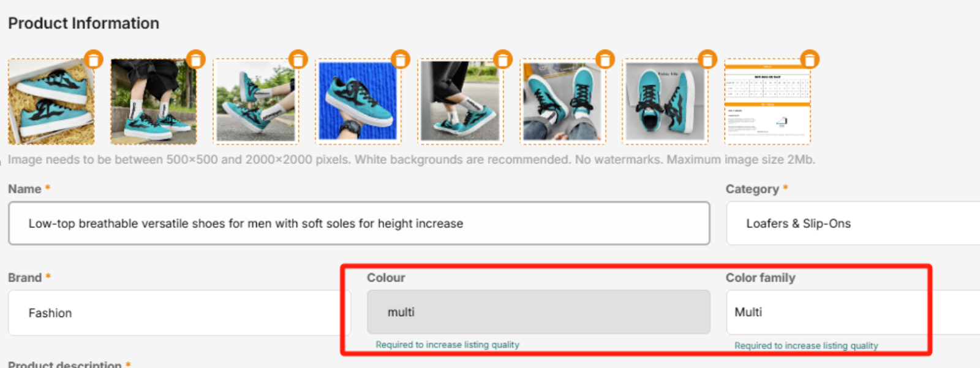This screenshot has width=980, height=368.
Task: Delete the first shoe-on-straw product image
Action: coord(93,59)
